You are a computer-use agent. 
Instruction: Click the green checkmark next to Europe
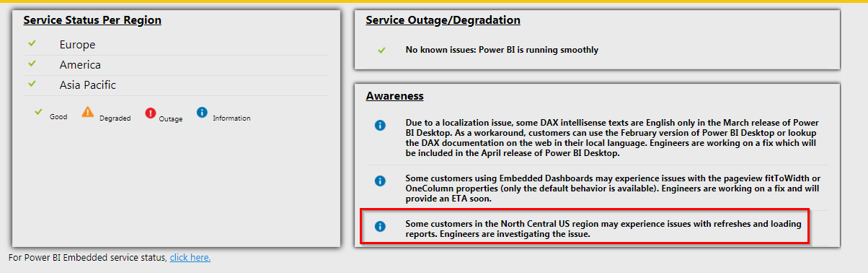[32, 44]
